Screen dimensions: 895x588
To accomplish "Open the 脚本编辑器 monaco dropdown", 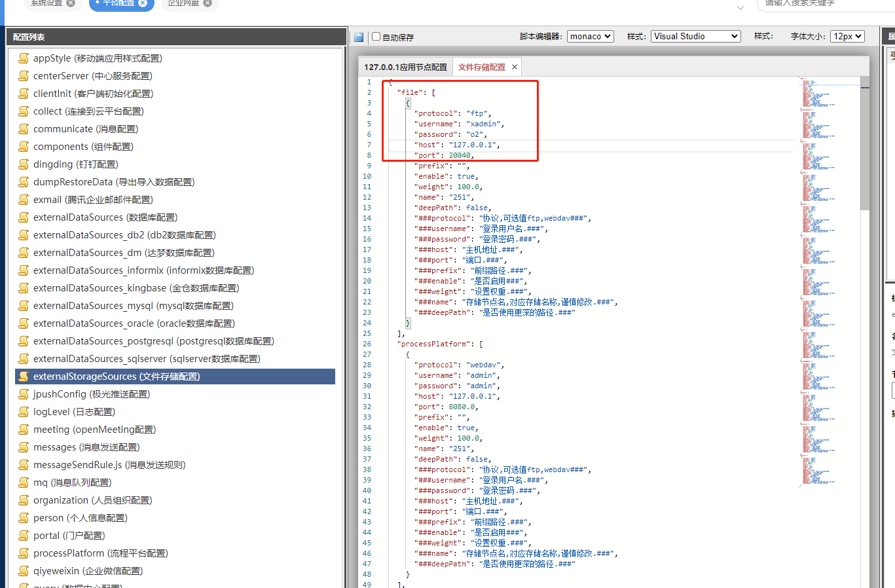I will pos(590,37).
